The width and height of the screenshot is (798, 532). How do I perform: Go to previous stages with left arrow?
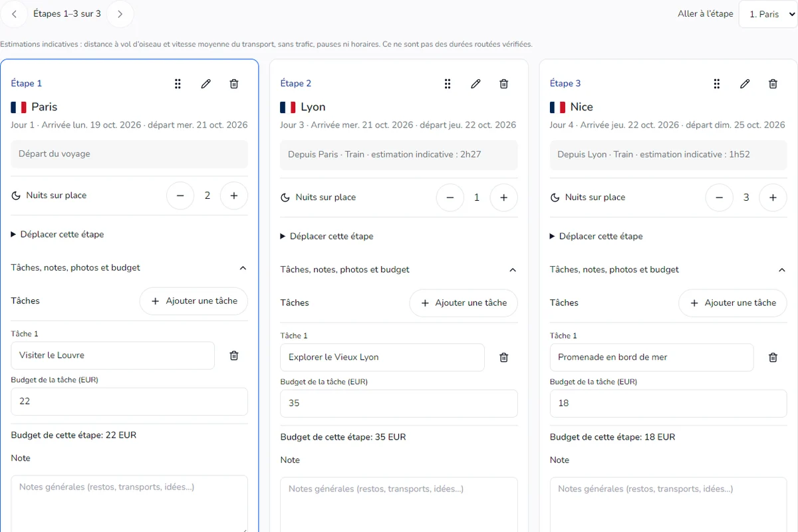point(14,14)
